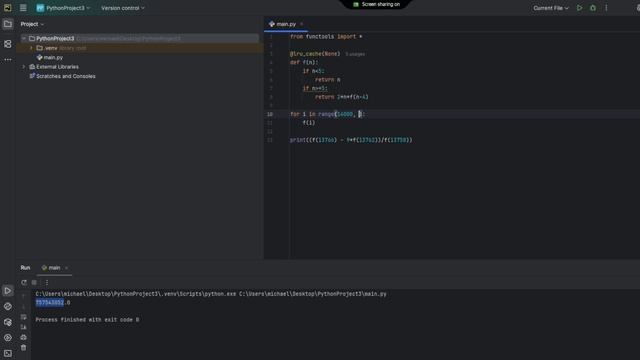Click line number 10 in the gutter
640x360 pixels.
point(270,114)
